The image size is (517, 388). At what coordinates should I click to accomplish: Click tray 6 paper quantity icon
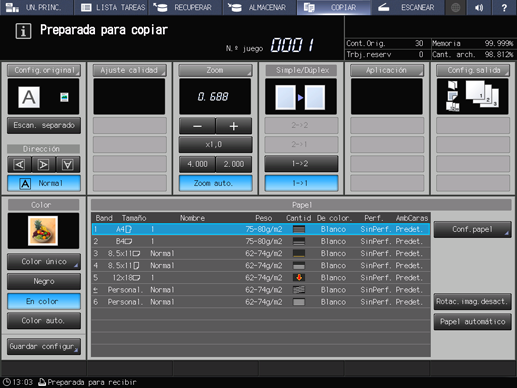(x=299, y=302)
